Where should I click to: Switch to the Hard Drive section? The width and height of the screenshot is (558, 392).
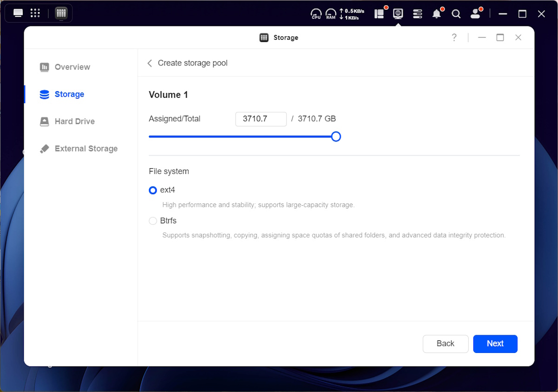(x=74, y=121)
